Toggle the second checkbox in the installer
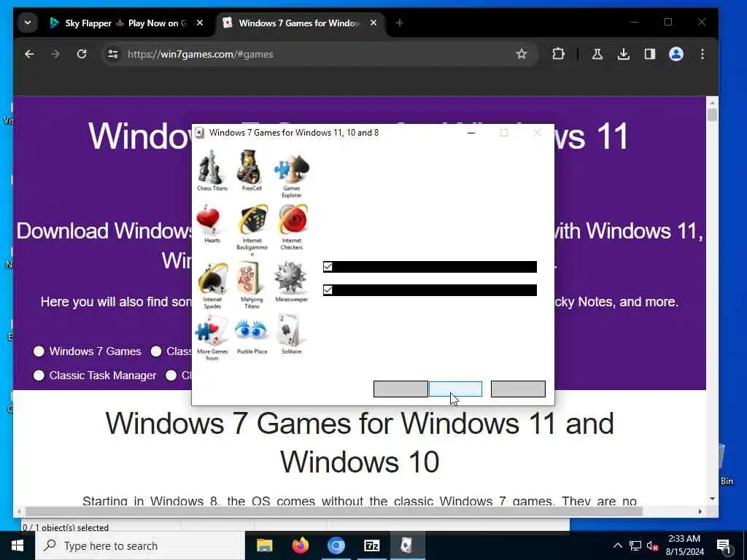The width and height of the screenshot is (747, 560). [x=328, y=290]
